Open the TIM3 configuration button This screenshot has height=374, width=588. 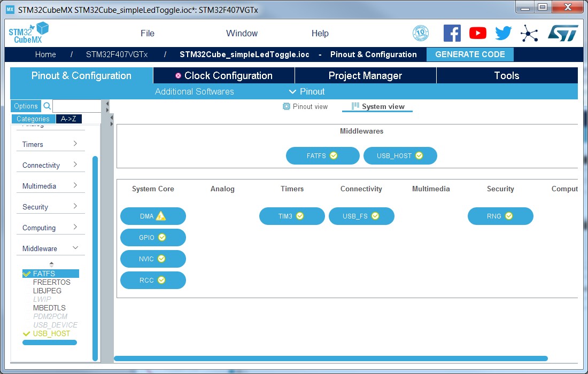pyautogui.click(x=292, y=216)
